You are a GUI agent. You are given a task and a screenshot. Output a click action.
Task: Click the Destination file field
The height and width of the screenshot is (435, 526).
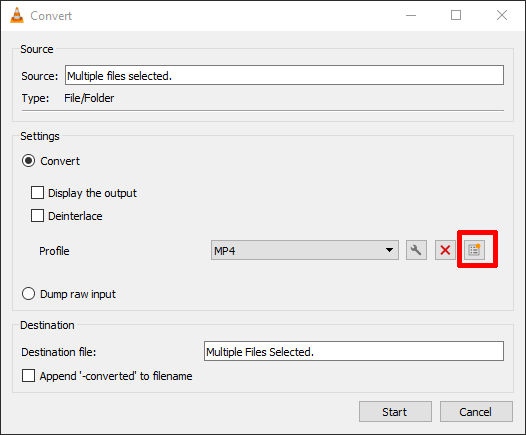point(354,351)
